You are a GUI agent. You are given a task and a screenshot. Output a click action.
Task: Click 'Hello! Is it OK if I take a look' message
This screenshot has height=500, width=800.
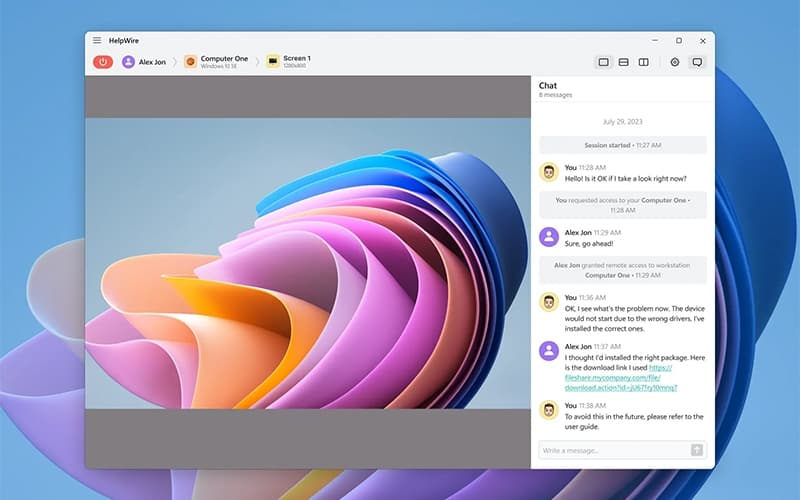point(626,179)
